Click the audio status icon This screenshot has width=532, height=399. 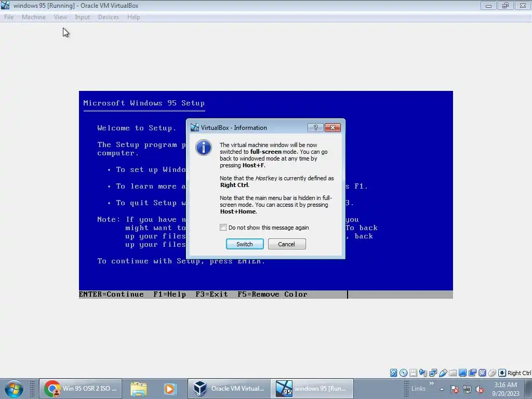point(423,373)
